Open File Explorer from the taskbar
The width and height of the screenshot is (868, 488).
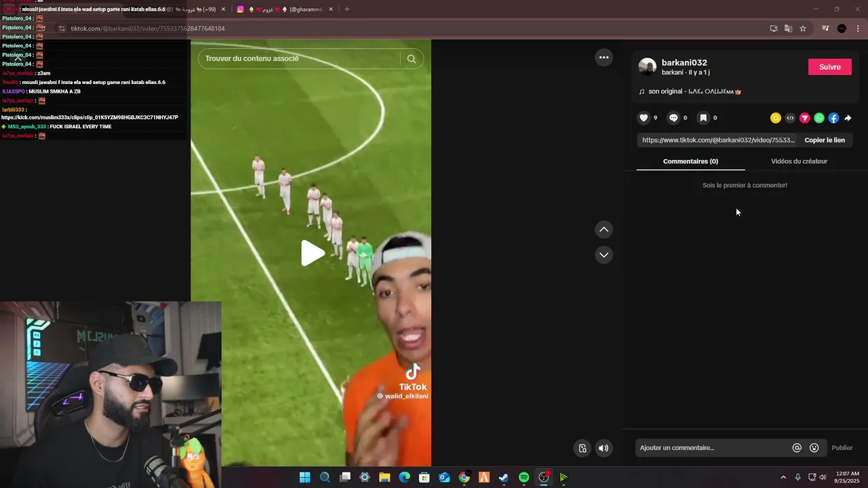pos(384,477)
